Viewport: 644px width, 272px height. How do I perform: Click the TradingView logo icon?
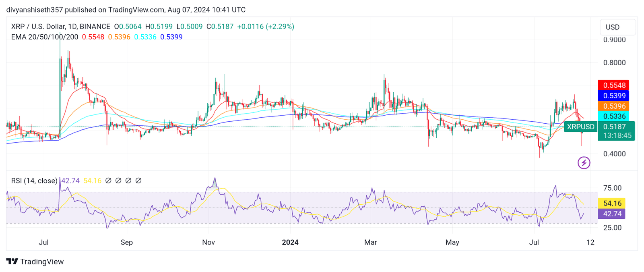[12, 262]
